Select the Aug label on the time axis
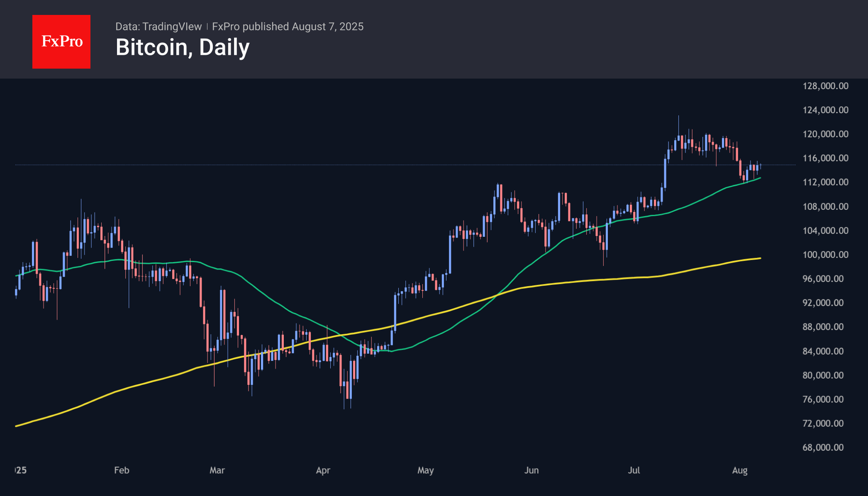 pos(739,470)
